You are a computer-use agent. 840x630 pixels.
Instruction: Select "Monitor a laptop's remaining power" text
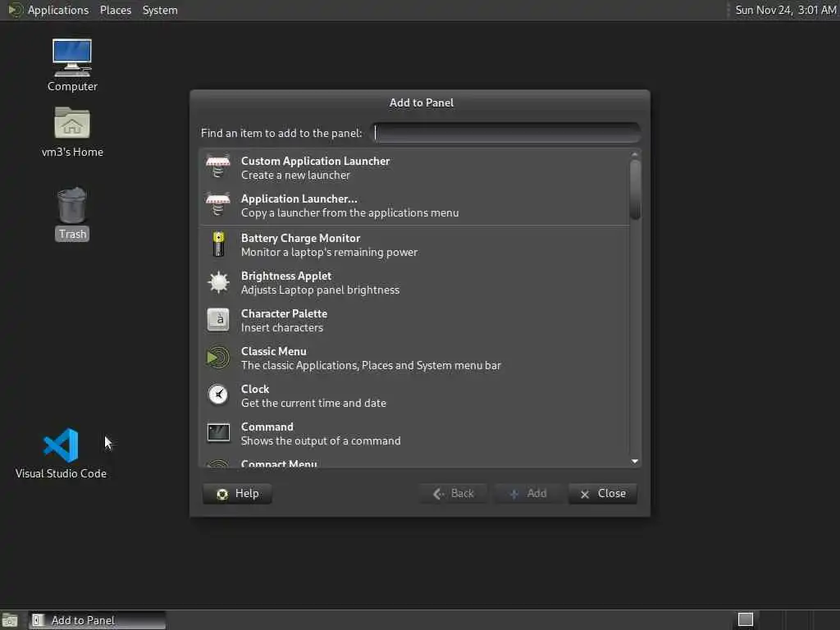[x=330, y=253]
